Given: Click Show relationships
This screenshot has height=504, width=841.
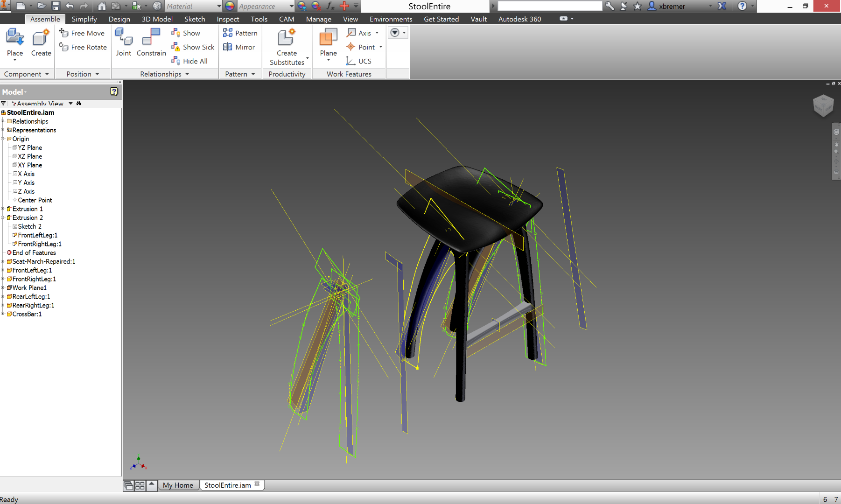Looking at the screenshot, I should coord(186,33).
